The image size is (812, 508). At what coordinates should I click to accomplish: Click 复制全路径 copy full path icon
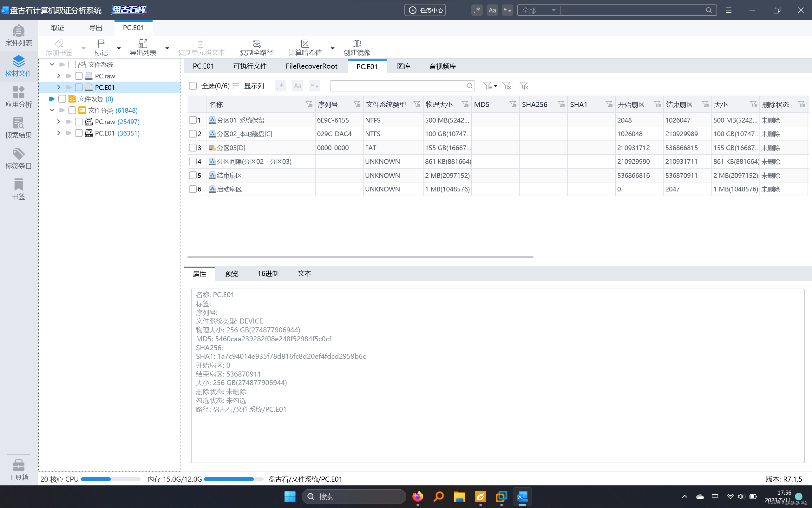(x=256, y=47)
